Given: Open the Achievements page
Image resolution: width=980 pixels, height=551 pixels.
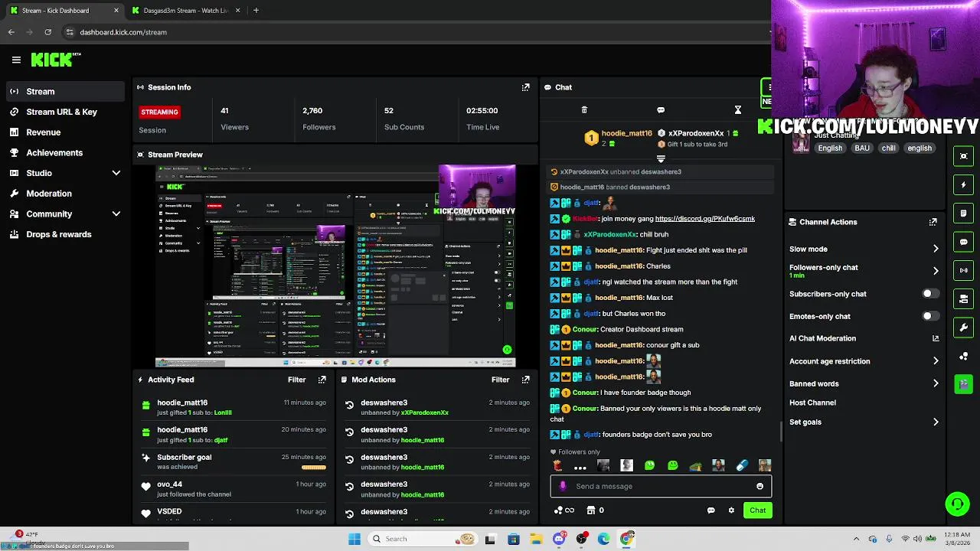Looking at the screenshot, I should [65, 152].
